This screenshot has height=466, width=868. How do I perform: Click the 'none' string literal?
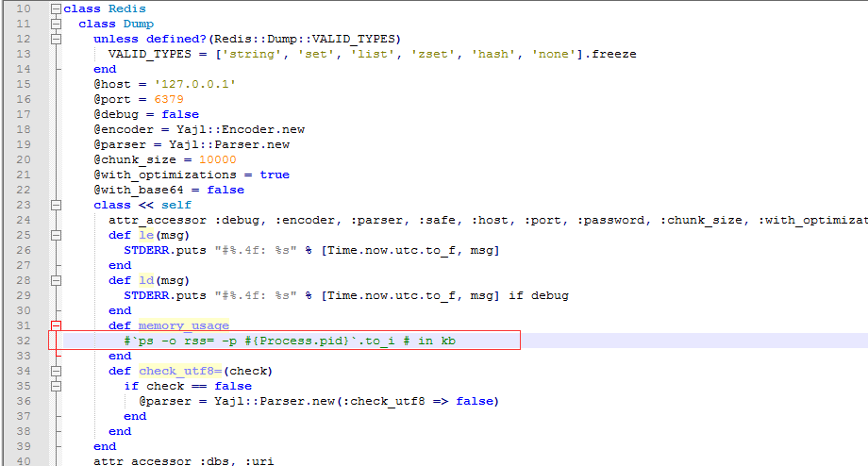point(554,54)
